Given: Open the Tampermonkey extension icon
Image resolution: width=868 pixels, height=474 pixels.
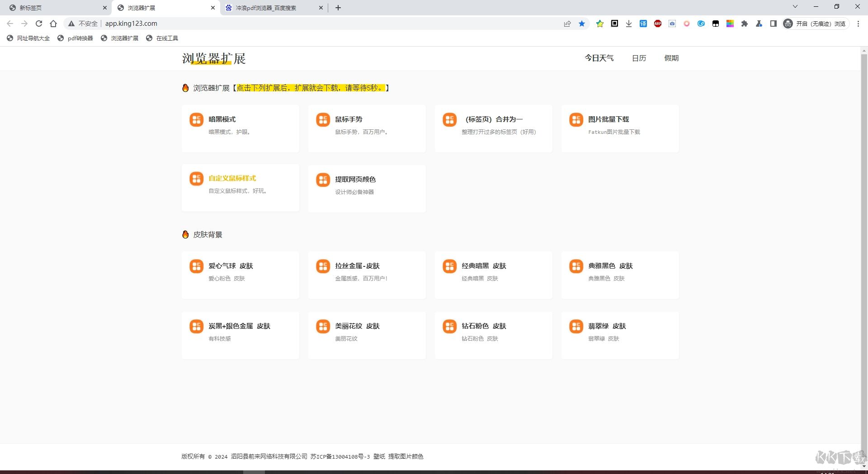Looking at the screenshot, I should 716,24.
